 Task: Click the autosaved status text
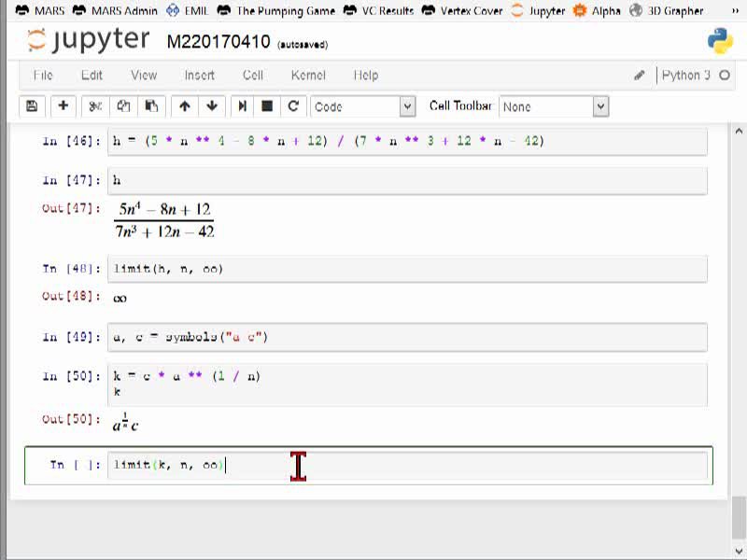(x=303, y=45)
